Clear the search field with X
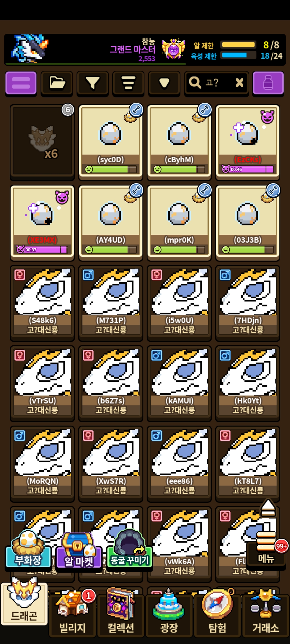The width and height of the screenshot is (290, 644). point(240,83)
